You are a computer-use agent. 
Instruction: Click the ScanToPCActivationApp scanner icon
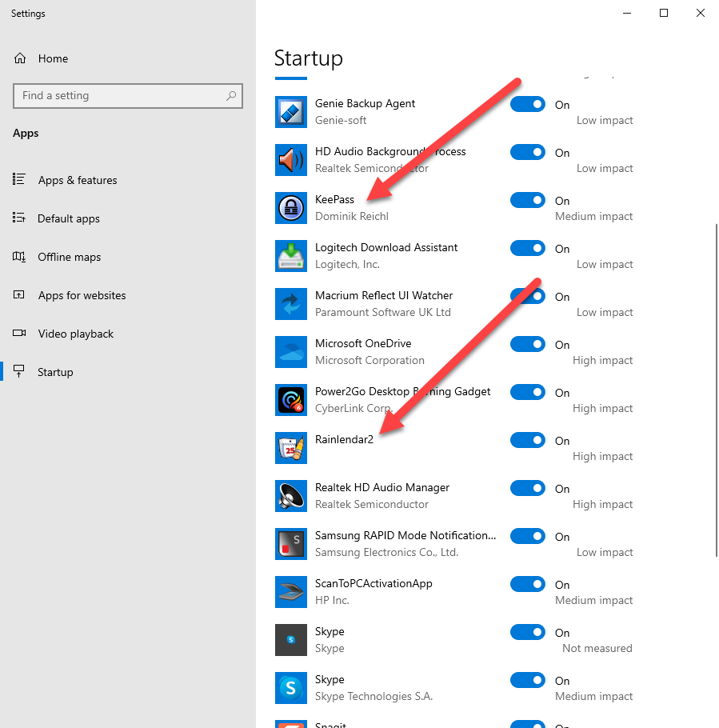[290, 592]
